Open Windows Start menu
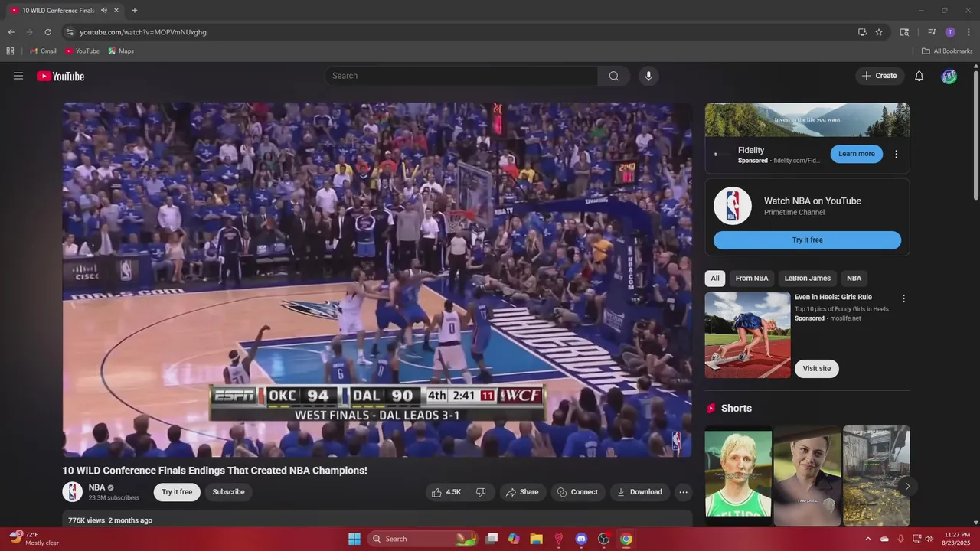This screenshot has width=980, height=551. [354, 539]
